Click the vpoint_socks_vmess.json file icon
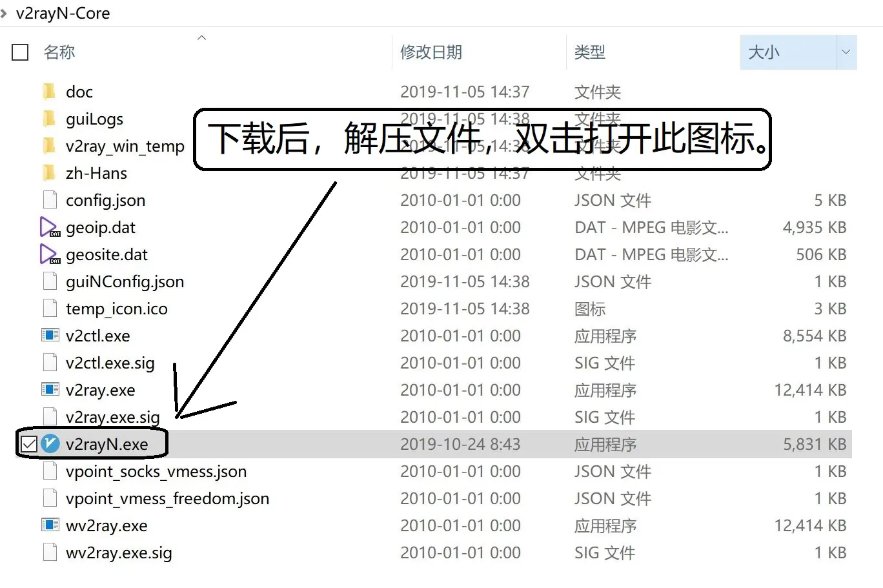This screenshot has height=588, width=883. [x=50, y=471]
